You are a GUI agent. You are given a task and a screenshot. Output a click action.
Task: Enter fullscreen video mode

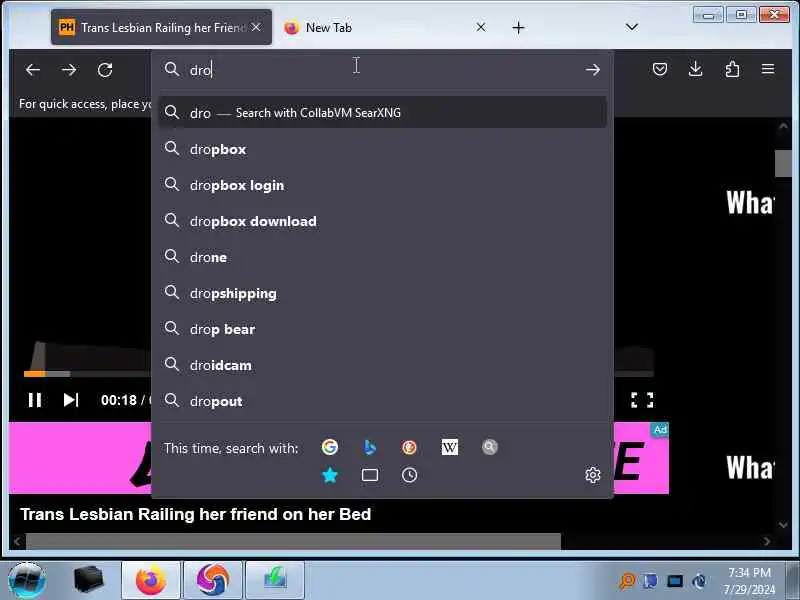click(x=642, y=400)
